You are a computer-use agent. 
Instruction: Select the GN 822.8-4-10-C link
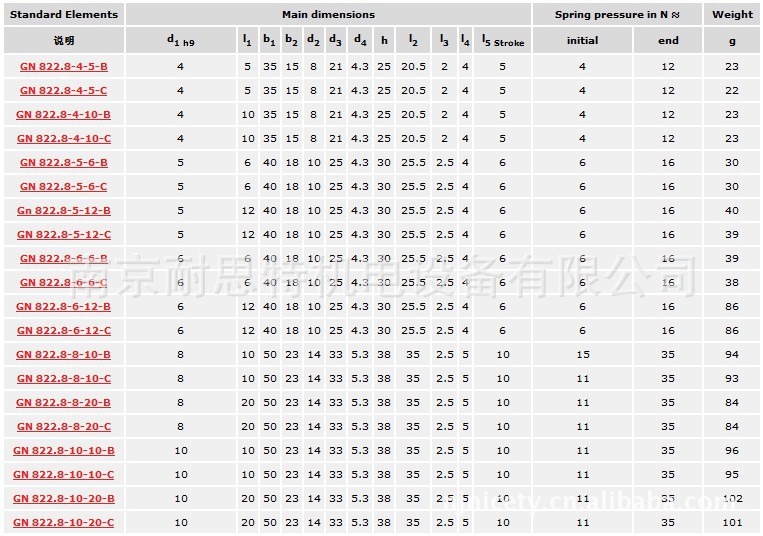[64, 138]
